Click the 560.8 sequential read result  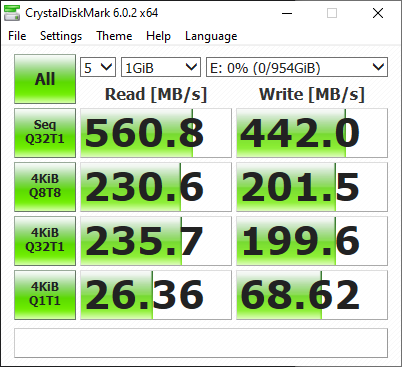pyautogui.click(x=156, y=133)
